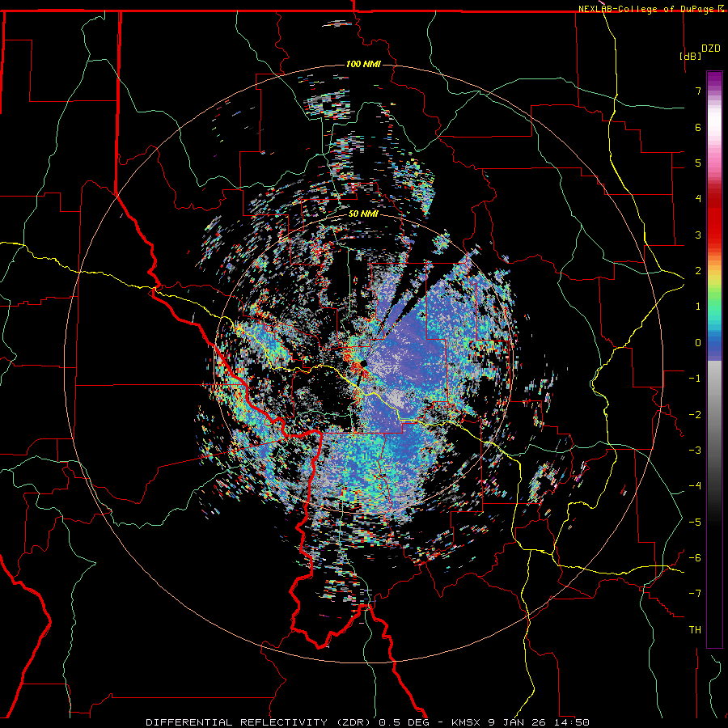Click the legend value 6 label
728x728 pixels.
click(698, 127)
